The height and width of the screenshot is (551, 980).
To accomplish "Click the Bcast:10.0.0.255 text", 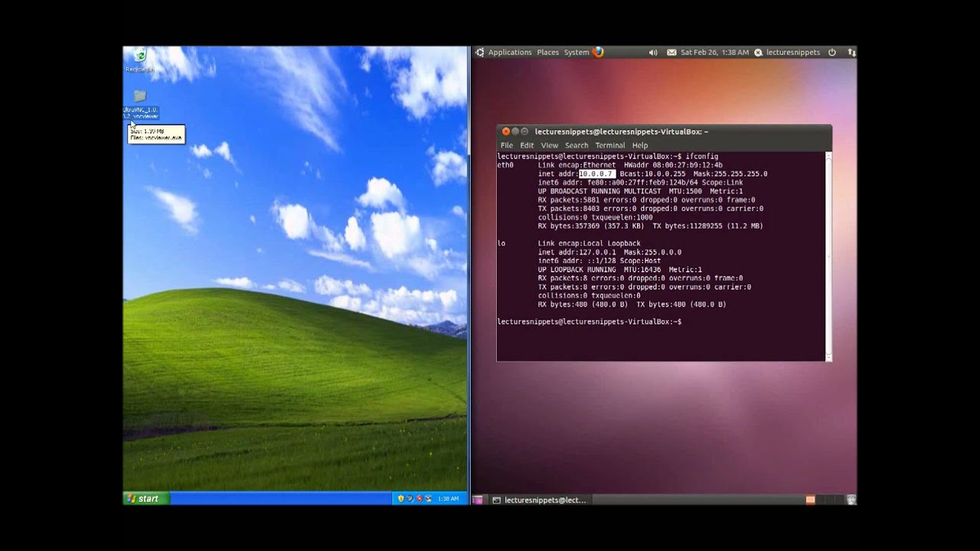I will click(x=652, y=174).
